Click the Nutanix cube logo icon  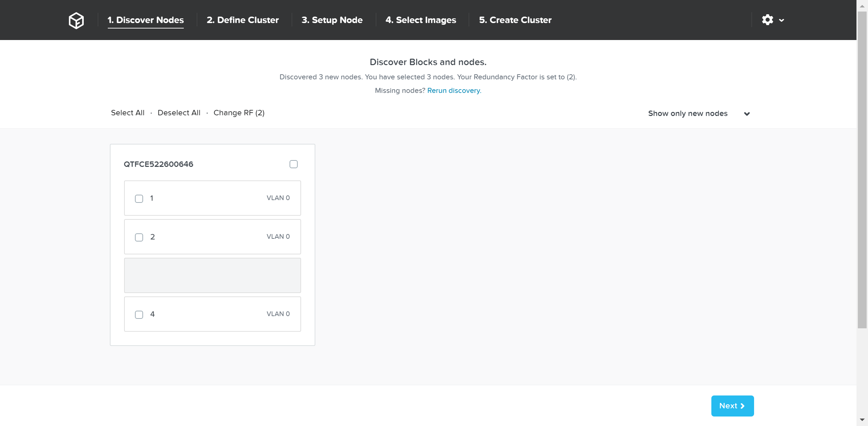pyautogui.click(x=76, y=20)
